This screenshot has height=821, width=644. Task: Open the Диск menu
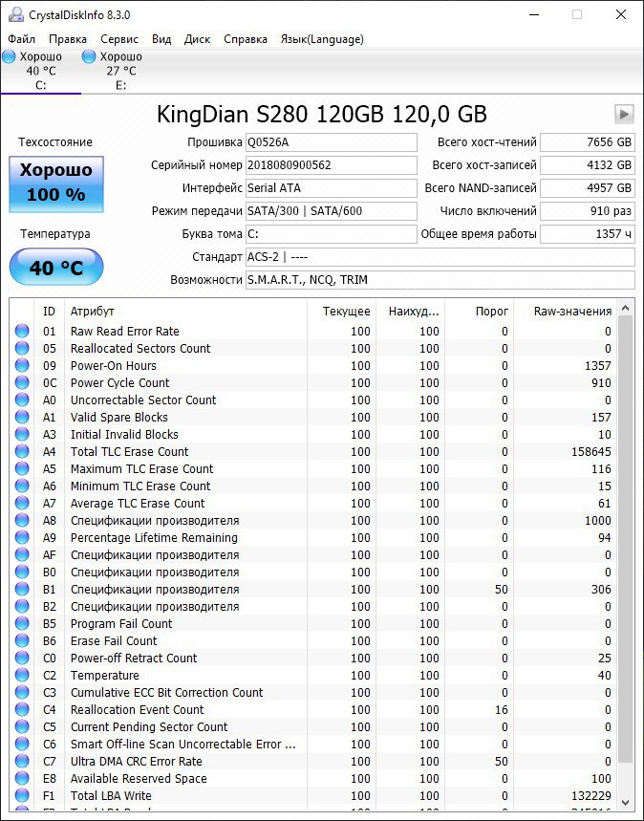pos(198,39)
